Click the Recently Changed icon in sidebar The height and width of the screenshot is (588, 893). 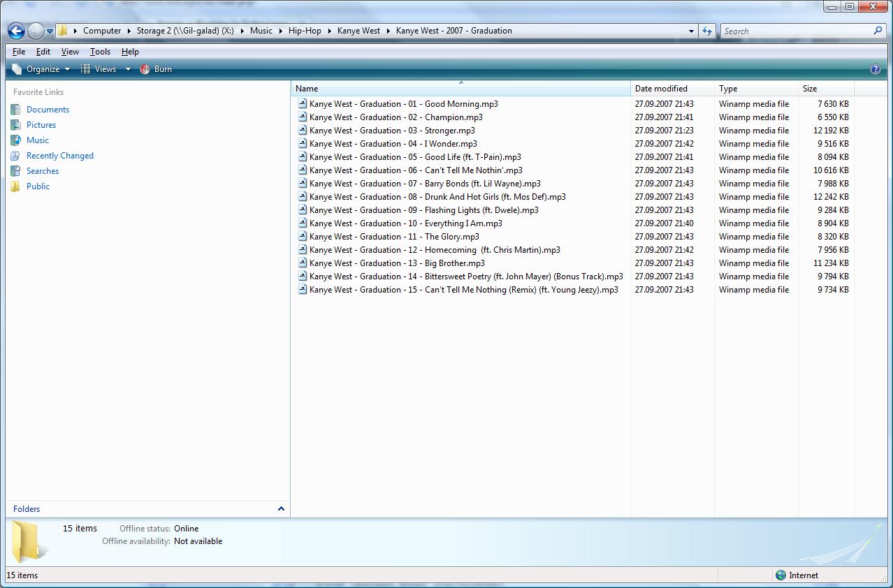[15, 156]
